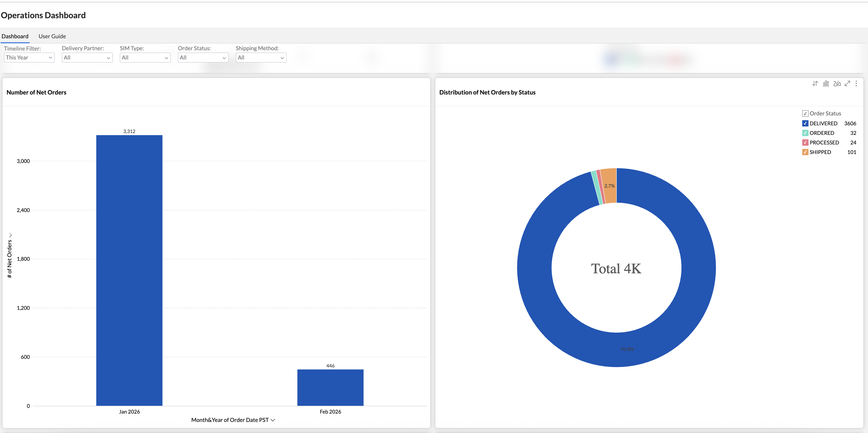Expand the status chart to fullscreen
The image size is (868, 433).
[x=847, y=83]
